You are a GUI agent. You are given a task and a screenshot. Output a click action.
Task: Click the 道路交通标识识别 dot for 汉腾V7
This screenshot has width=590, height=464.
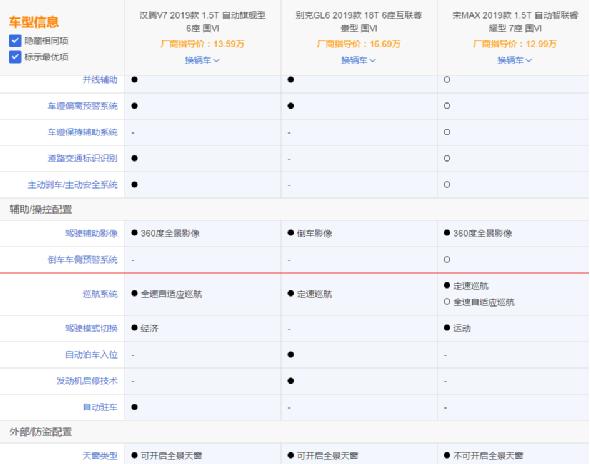pyautogui.click(x=134, y=158)
